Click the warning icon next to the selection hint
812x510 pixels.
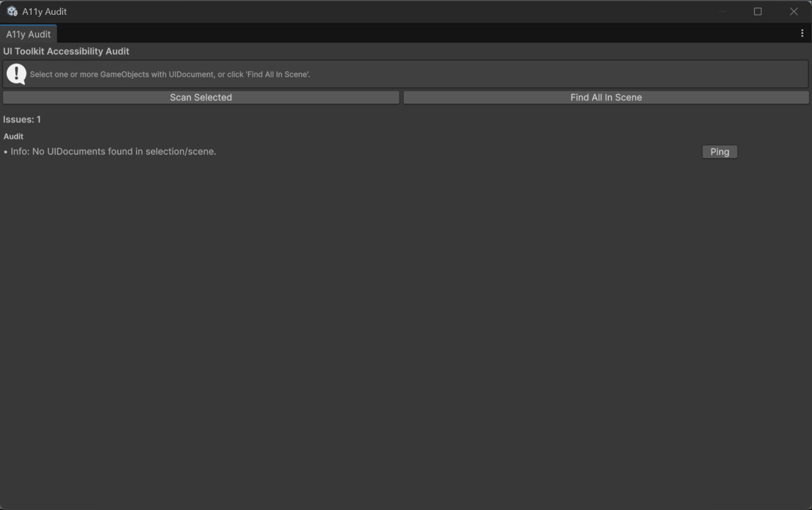(x=16, y=73)
